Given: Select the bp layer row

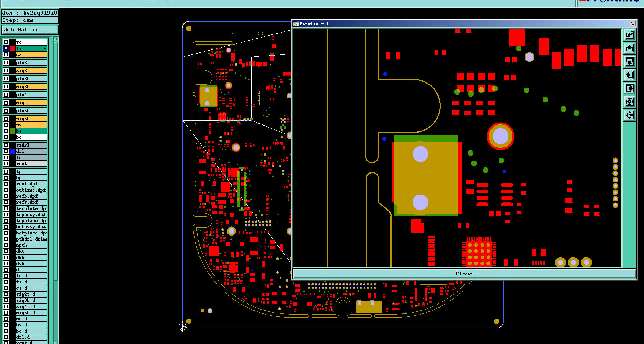Looking at the screenshot, I should coord(31,178).
